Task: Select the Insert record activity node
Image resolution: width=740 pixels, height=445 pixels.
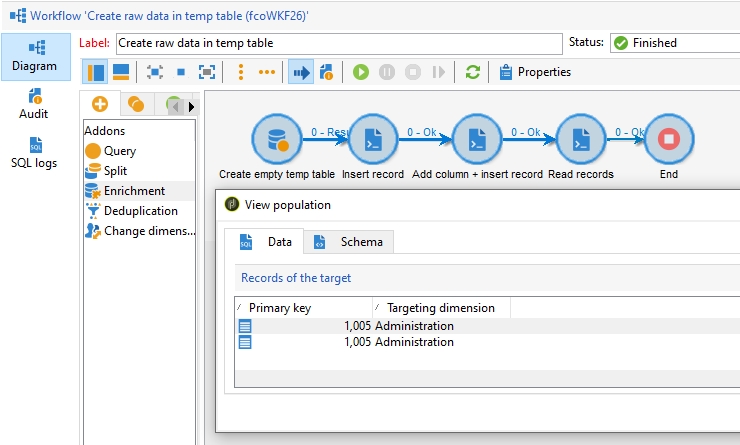Action: click(x=373, y=139)
